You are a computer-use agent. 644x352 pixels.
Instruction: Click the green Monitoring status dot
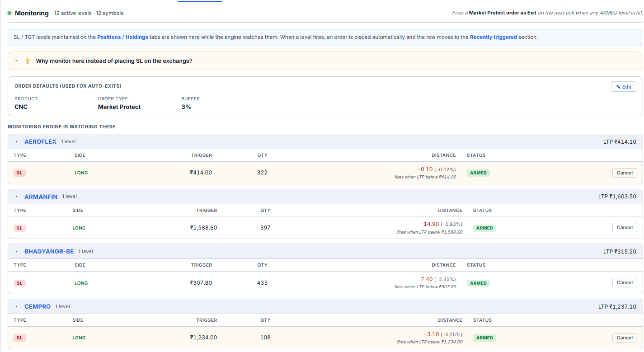coord(9,13)
